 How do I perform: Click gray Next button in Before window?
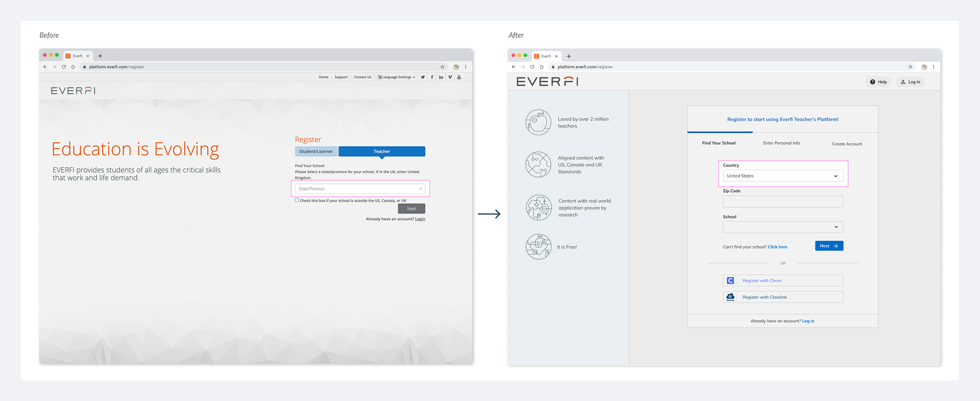[411, 208]
